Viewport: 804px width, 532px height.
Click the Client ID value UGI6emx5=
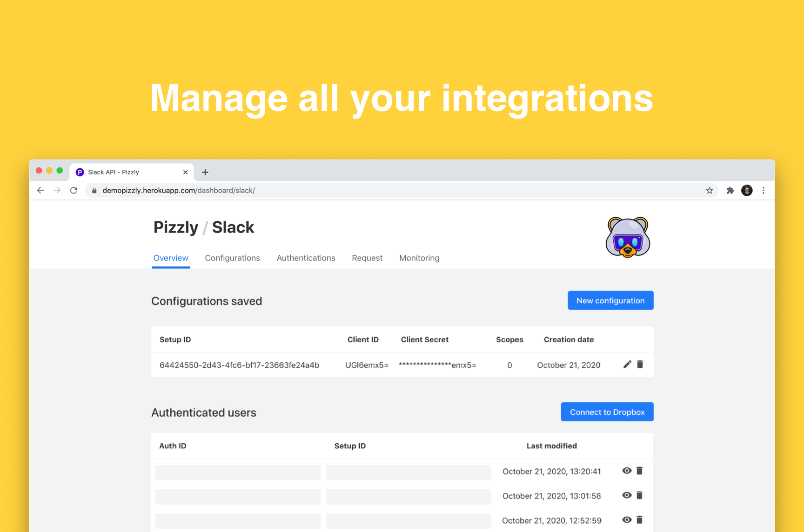(x=367, y=365)
